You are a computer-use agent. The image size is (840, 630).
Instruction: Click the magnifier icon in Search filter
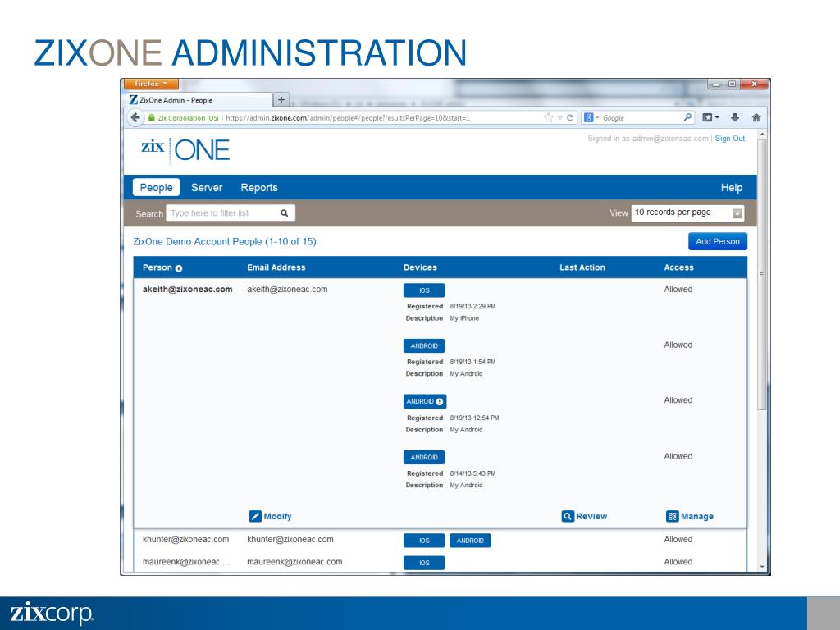(285, 213)
